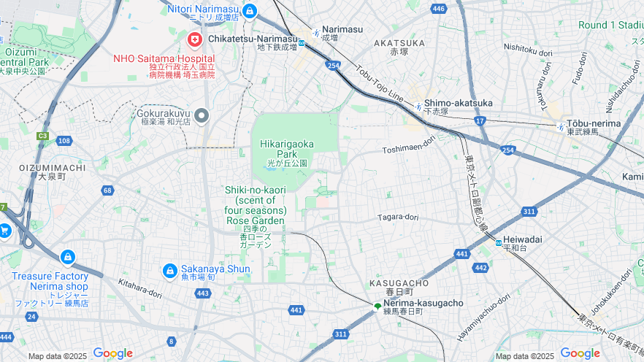Click the Chikatetsu-Narimasu subway icon

pyautogui.click(x=302, y=42)
